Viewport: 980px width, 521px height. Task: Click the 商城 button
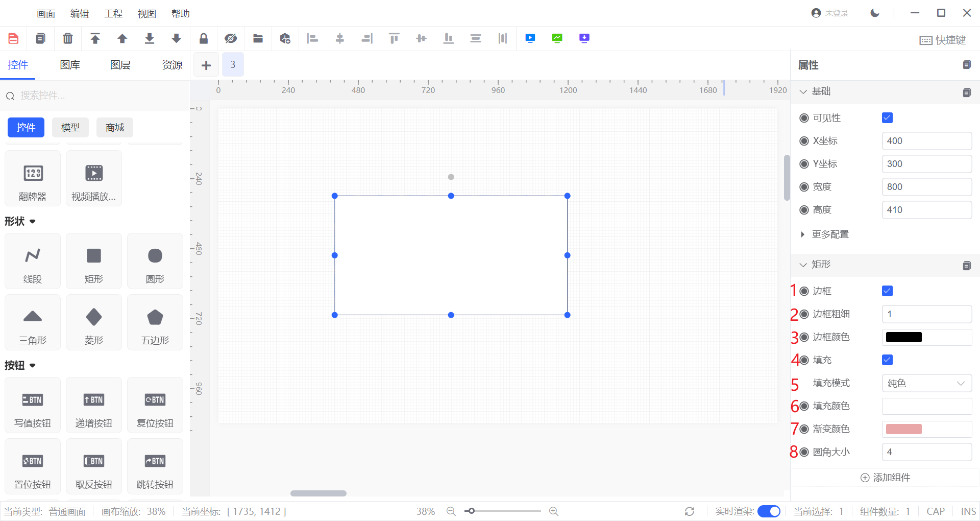tap(115, 128)
